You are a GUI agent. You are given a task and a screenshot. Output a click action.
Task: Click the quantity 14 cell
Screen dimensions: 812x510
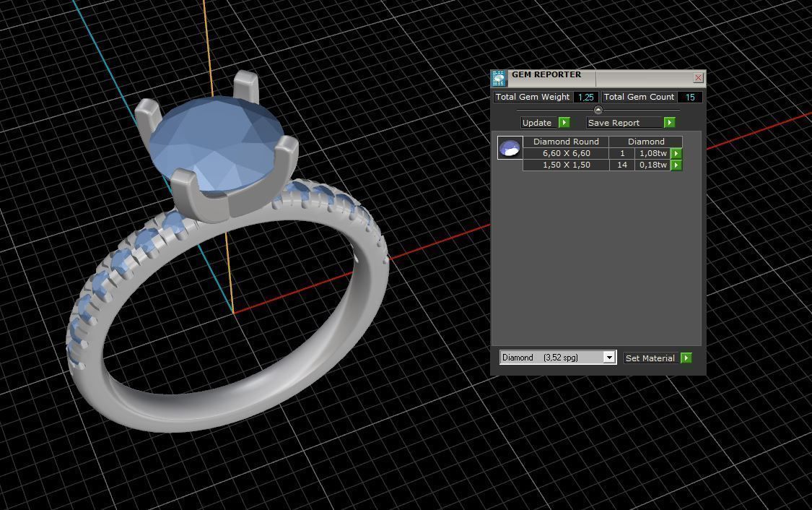[622, 165]
